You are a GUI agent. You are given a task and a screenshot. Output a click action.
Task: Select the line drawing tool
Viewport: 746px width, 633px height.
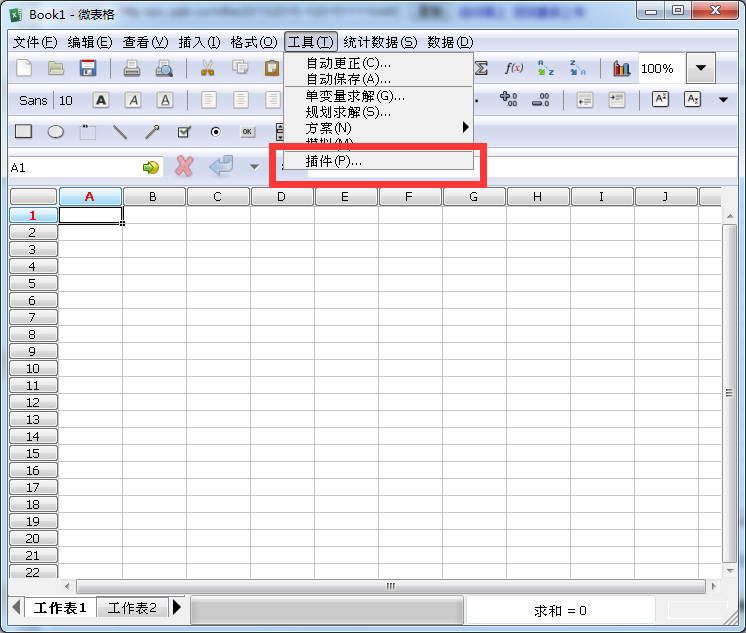pos(120,131)
